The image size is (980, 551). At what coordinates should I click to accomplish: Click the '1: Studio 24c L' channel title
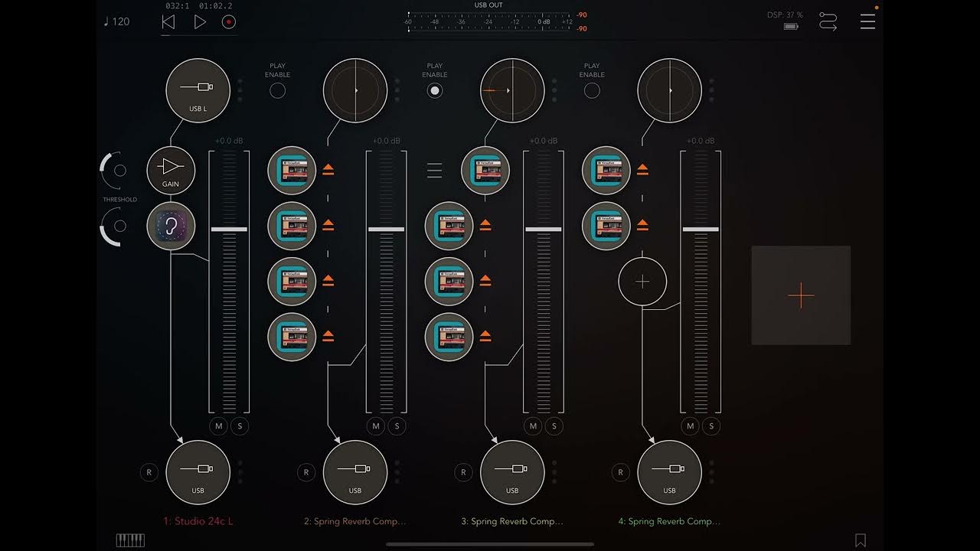tap(198, 521)
